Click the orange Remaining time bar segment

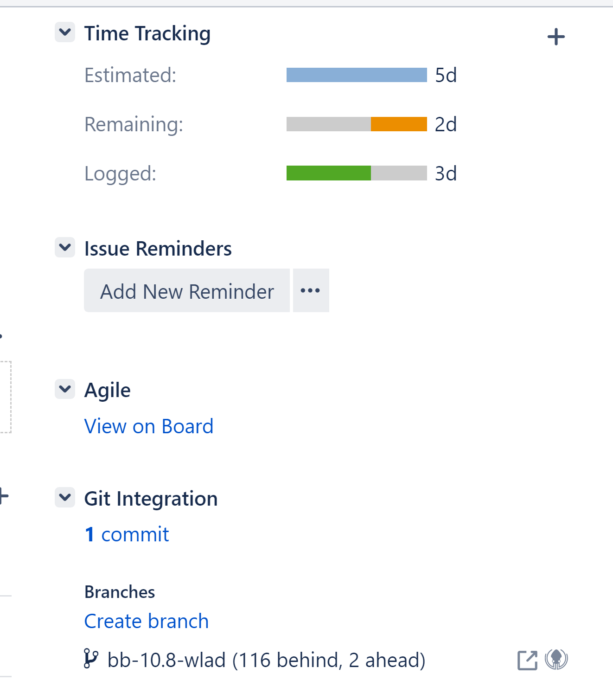399,124
